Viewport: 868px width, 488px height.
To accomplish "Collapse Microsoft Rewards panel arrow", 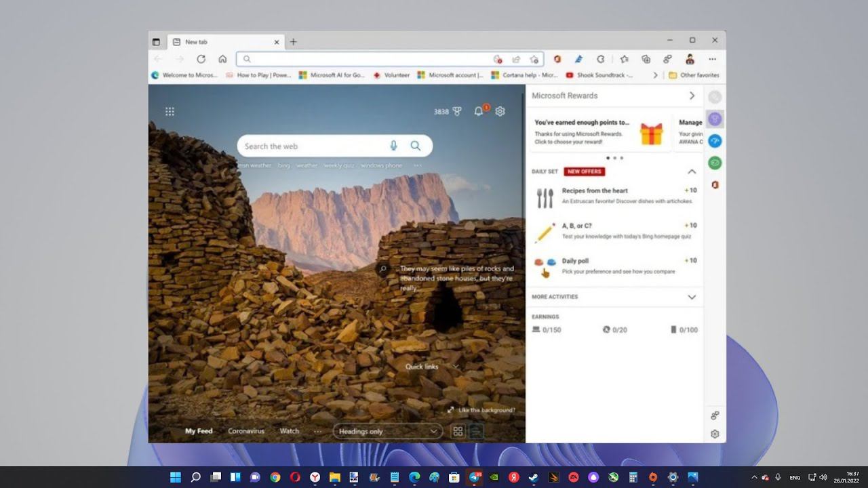I will [692, 96].
